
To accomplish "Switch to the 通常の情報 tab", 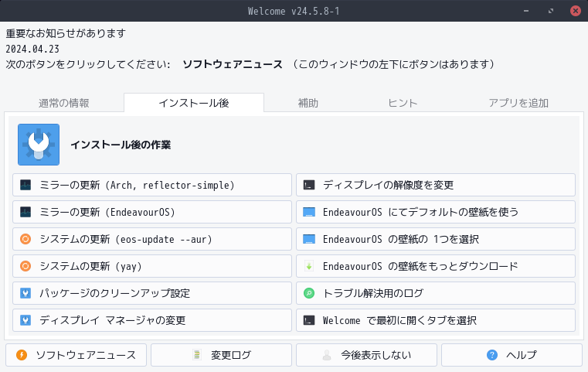I will pos(64,103).
